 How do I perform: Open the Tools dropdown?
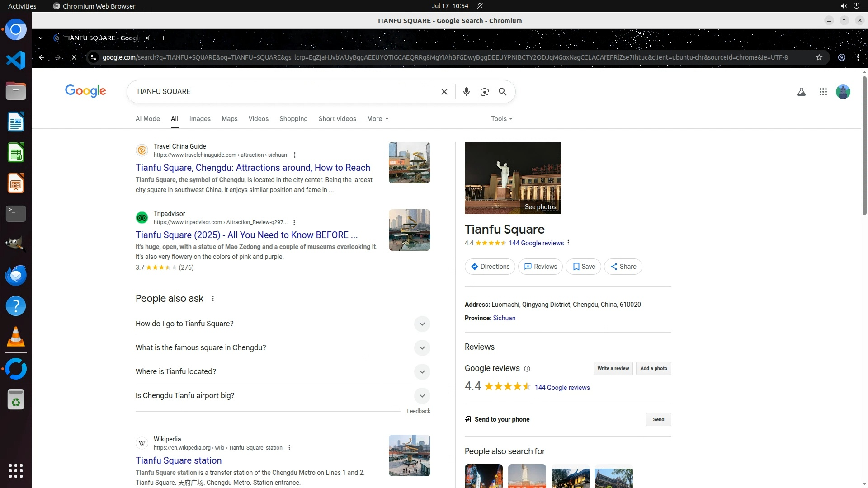click(501, 119)
